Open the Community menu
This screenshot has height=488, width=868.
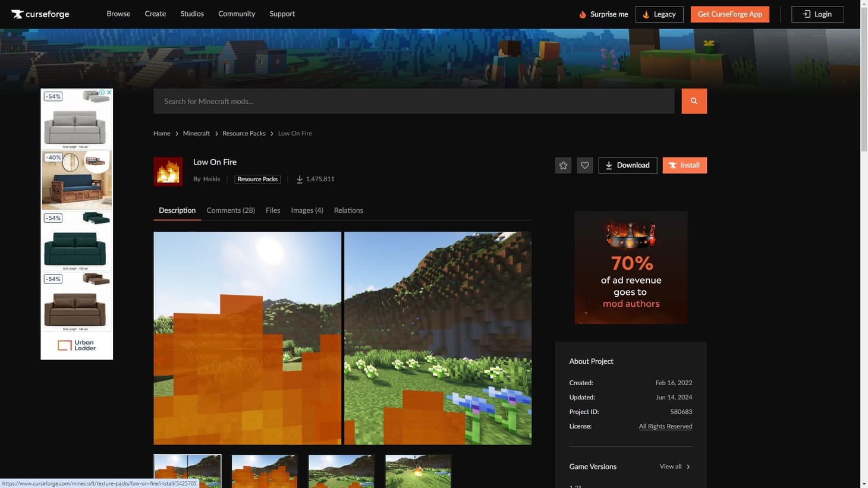[x=236, y=13]
